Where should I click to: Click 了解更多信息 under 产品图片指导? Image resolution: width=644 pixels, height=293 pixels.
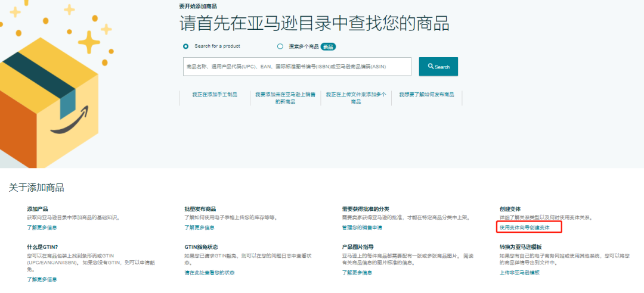click(357, 273)
